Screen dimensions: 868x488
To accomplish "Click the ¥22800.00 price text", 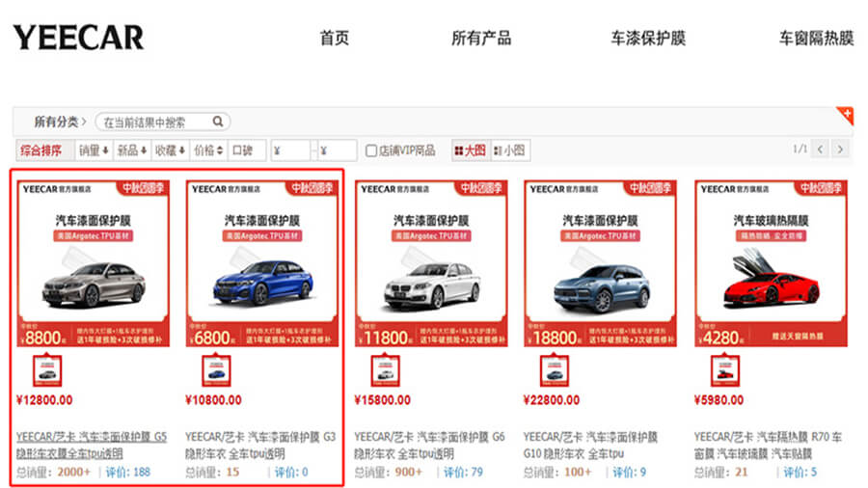I will tap(552, 400).
